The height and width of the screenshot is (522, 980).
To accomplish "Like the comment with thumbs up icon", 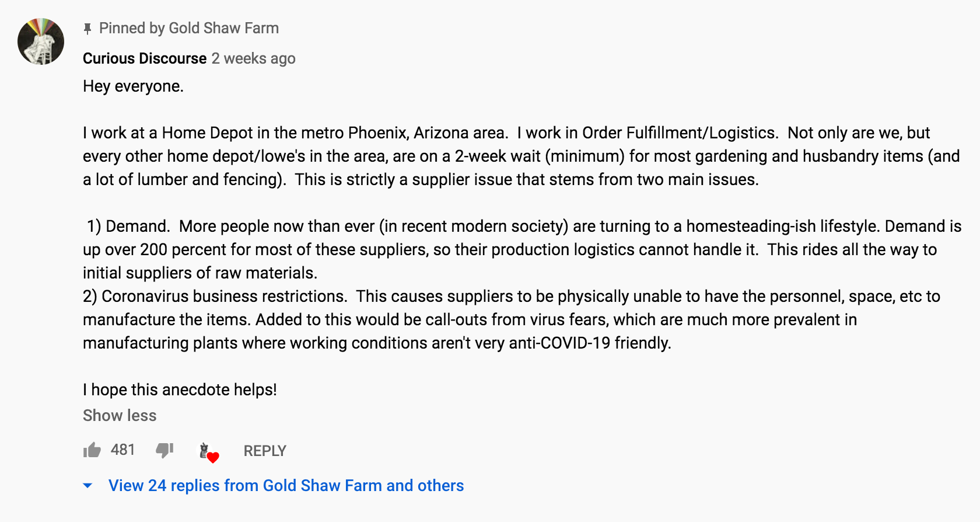I will pyautogui.click(x=92, y=450).
